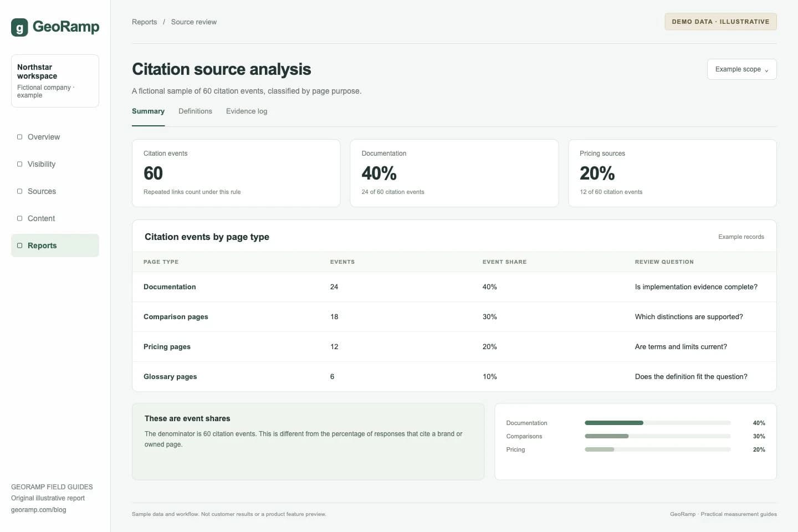Image resolution: width=798 pixels, height=532 pixels.
Task: Click the Reports breadcrumb link
Action: (144, 22)
